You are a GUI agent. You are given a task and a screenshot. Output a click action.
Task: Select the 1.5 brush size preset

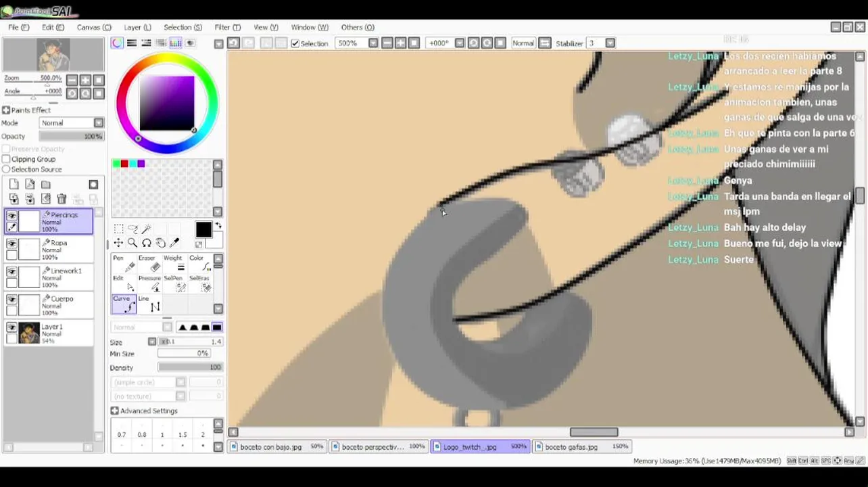(x=182, y=435)
